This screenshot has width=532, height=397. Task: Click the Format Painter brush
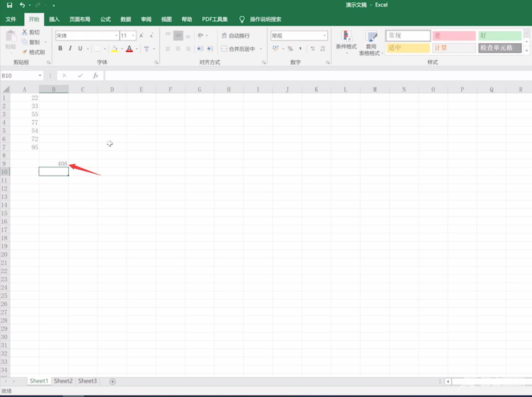[x=24, y=52]
